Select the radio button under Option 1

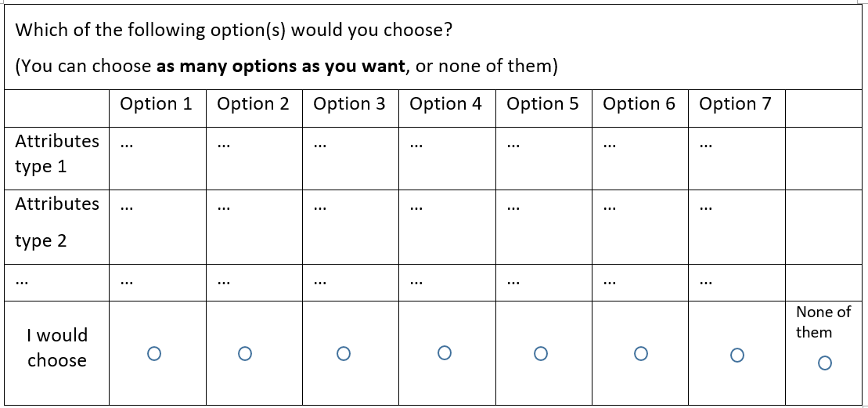point(154,353)
